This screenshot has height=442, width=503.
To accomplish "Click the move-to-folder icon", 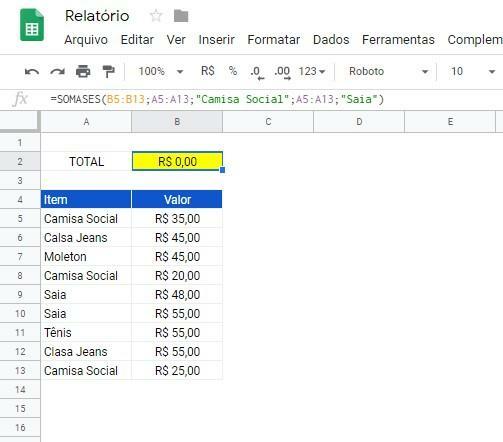I will click(181, 16).
